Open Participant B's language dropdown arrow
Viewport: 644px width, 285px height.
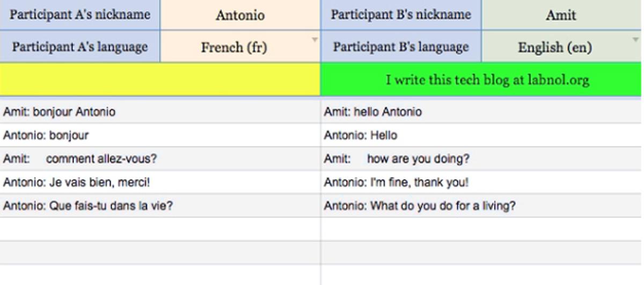636,39
